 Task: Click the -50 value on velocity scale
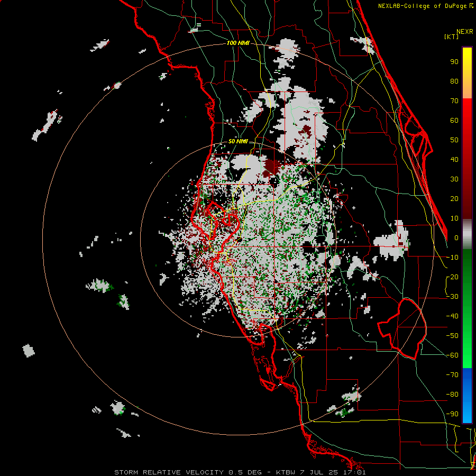click(x=452, y=336)
